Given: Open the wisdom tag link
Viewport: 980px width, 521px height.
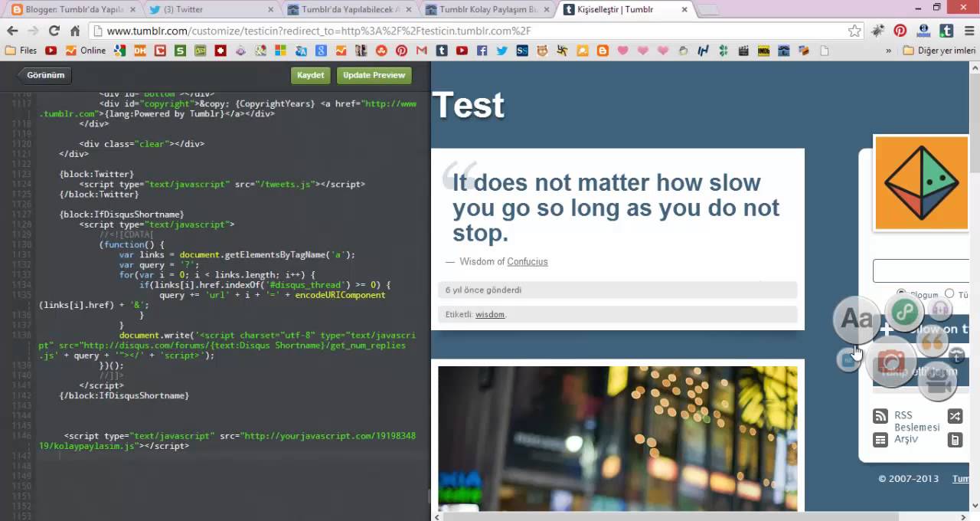Looking at the screenshot, I should pyautogui.click(x=490, y=314).
